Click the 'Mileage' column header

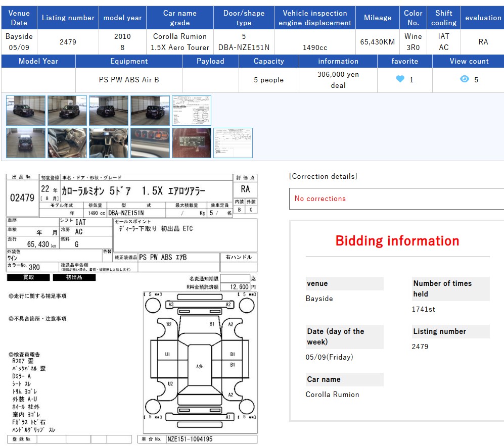[378, 18]
